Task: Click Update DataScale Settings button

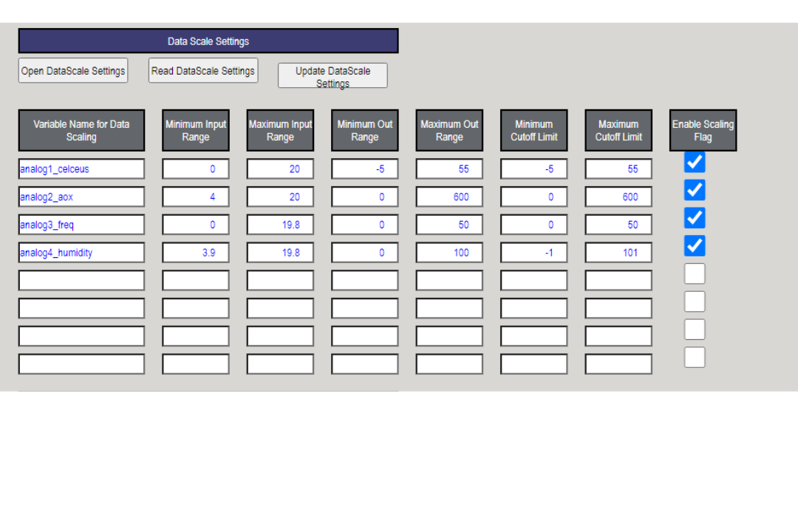Action: pyautogui.click(x=332, y=75)
